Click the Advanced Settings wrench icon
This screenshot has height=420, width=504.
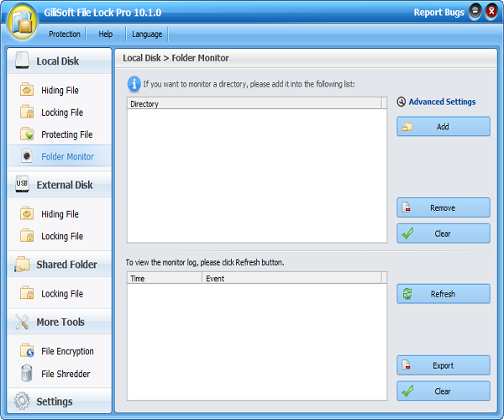coord(402,102)
